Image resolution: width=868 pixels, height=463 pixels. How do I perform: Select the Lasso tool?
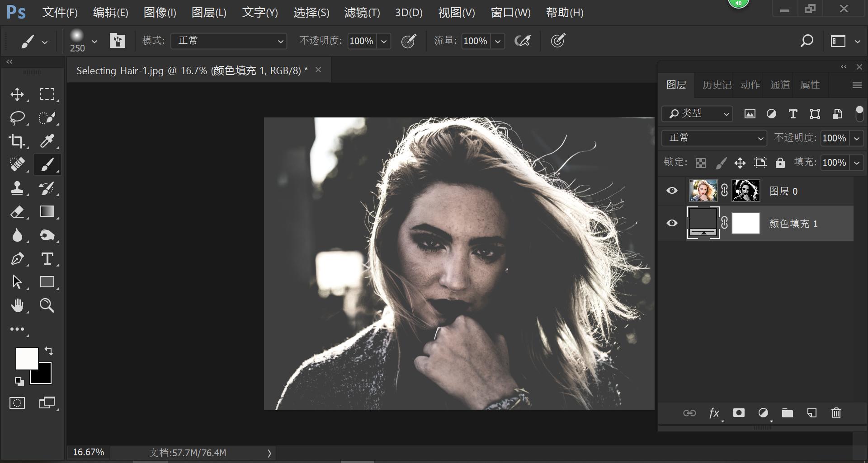17,118
